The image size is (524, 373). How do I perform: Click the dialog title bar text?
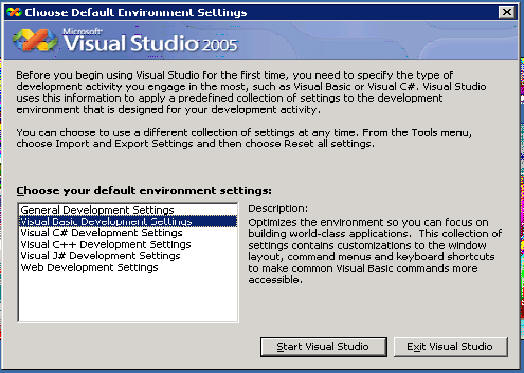pos(136,12)
